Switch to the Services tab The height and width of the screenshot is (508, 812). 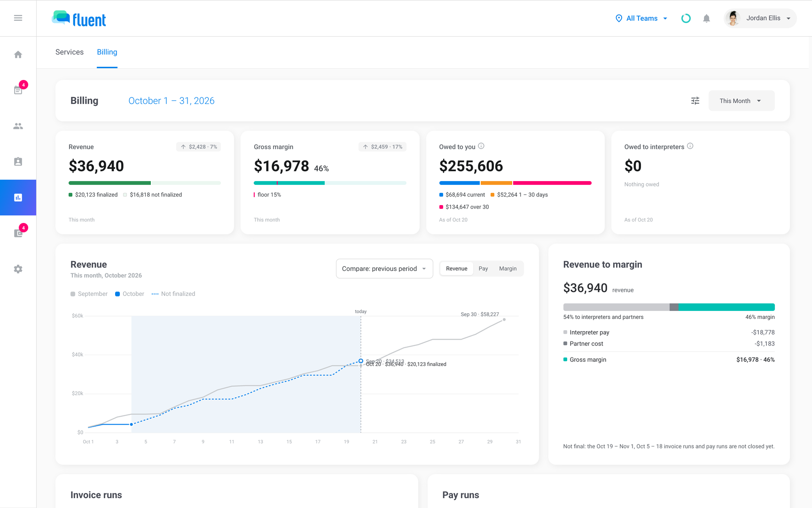70,52
